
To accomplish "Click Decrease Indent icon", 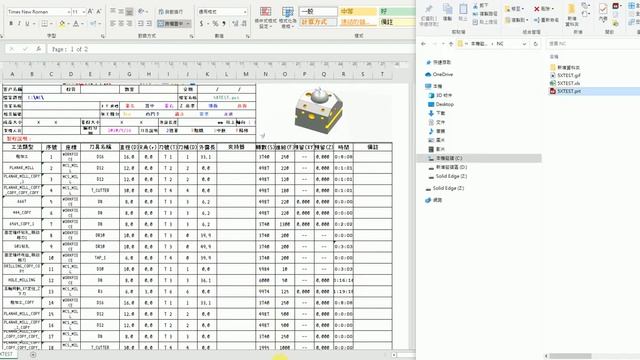I will pos(141,24).
